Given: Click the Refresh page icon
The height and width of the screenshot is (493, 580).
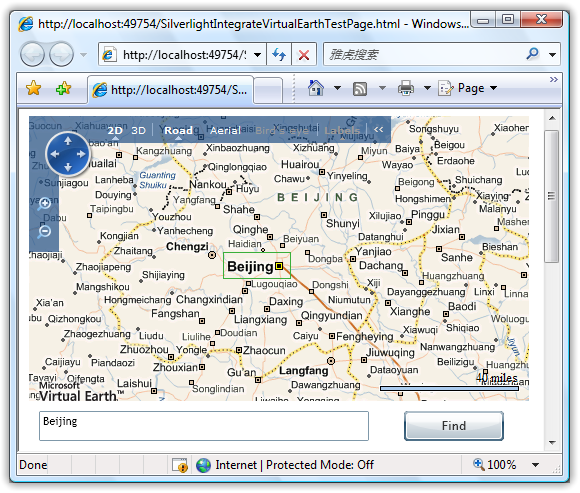Looking at the screenshot, I should (x=279, y=55).
